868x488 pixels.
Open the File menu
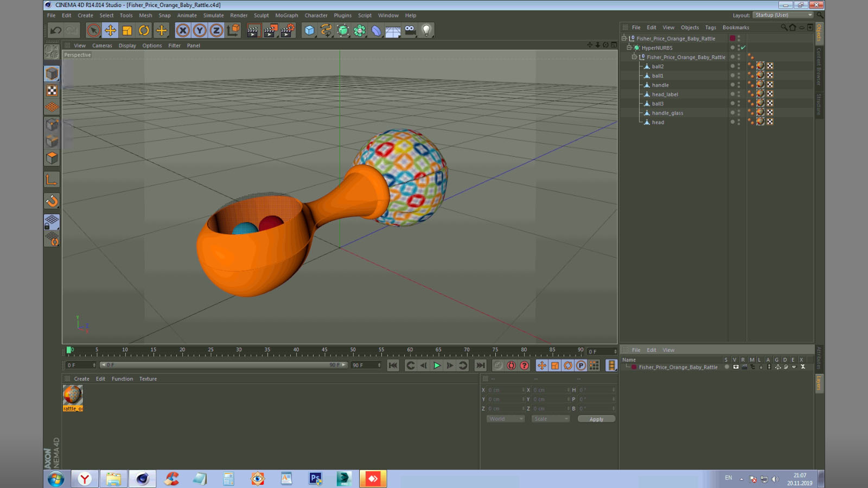click(52, 15)
